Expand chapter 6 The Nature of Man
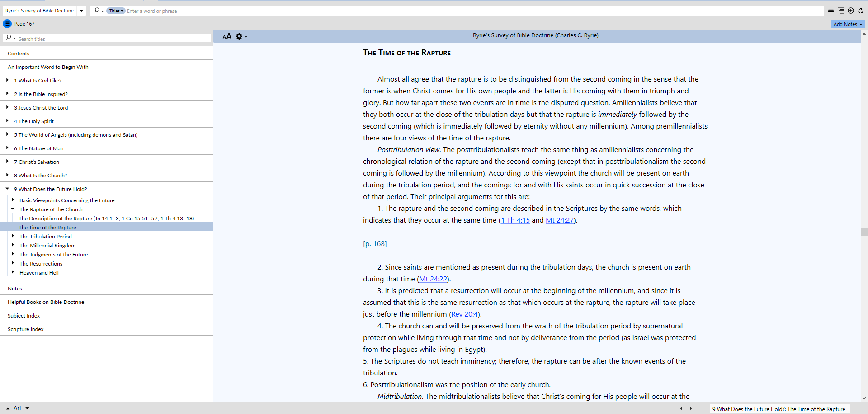 (x=7, y=148)
